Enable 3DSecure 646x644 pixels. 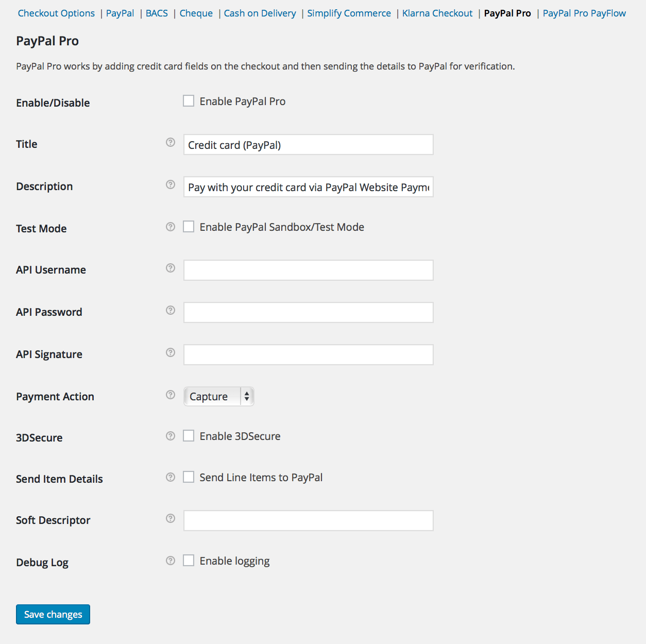pyautogui.click(x=189, y=435)
